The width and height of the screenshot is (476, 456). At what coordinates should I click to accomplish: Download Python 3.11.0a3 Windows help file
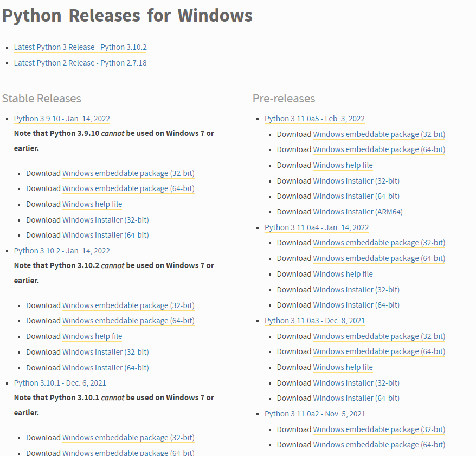tap(343, 368)
